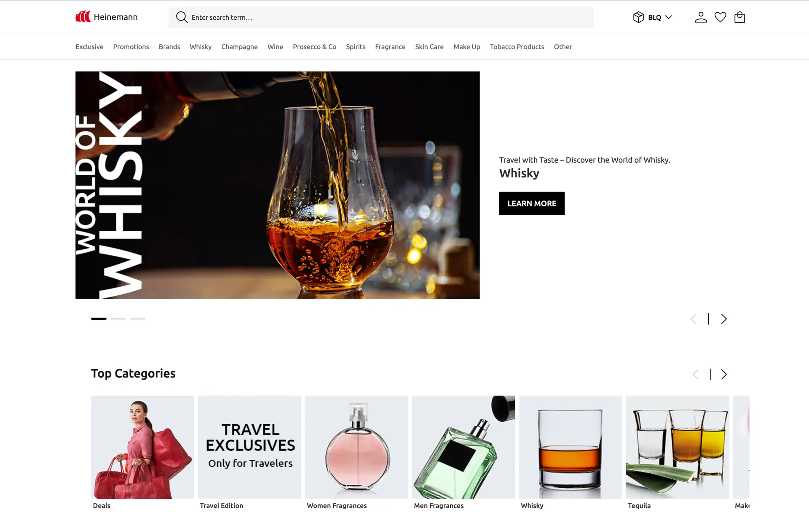The width and height of the screenshot is (809, 532).
Task: Open the user account icon
Action: coord(701,17)
